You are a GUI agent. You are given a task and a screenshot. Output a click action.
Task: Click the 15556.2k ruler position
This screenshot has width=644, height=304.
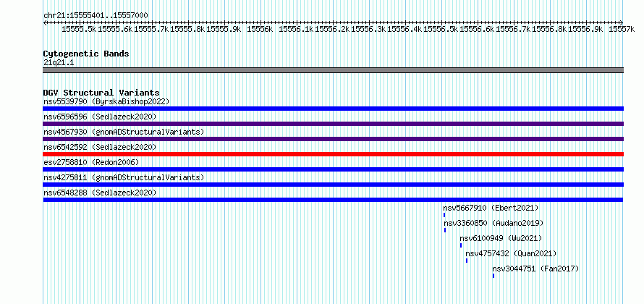click(x=332, y=29)
